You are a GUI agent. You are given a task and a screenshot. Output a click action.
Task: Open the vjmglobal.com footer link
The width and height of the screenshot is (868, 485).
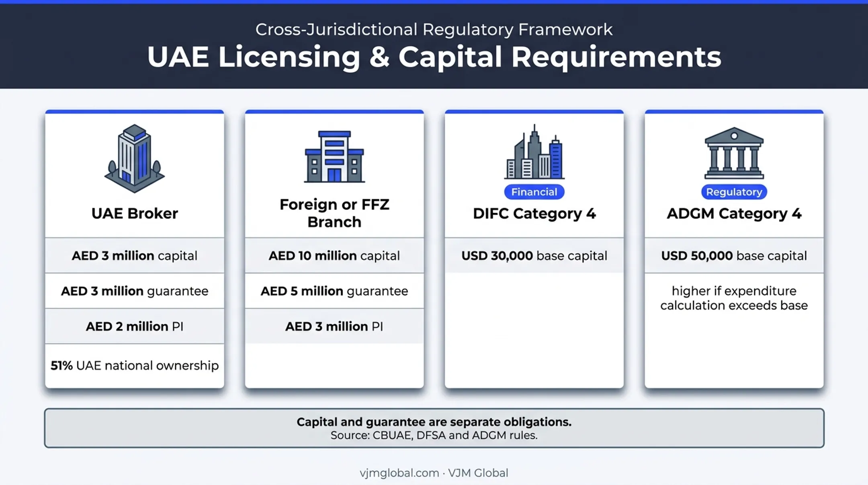399,473
